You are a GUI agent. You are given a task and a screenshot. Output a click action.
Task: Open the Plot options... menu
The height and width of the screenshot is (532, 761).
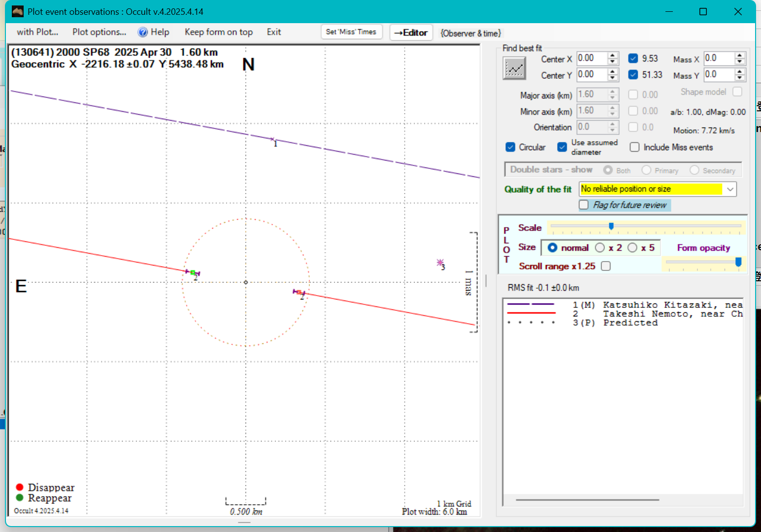[99, 32]
